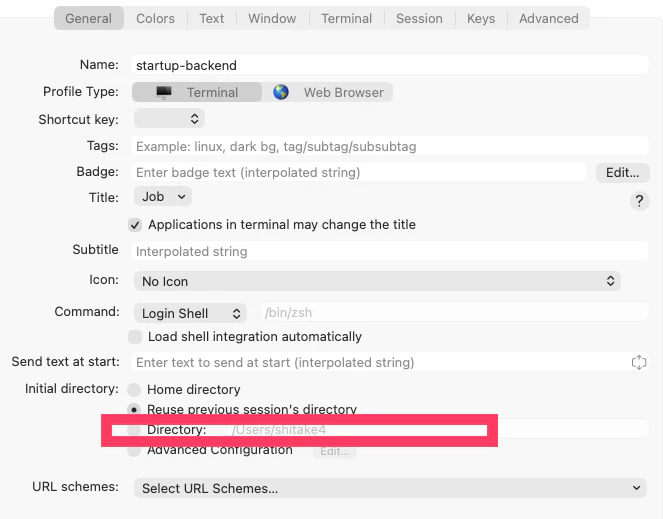Open the Select URL Schemes dropdown
The image size is (663, 519).
tap(390, 488)
